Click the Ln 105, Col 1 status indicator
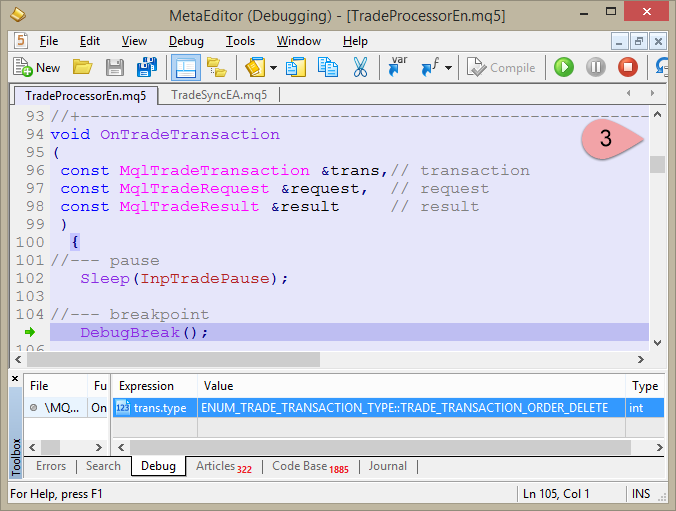Screen dimensions: 676x511 coord(556,494)
